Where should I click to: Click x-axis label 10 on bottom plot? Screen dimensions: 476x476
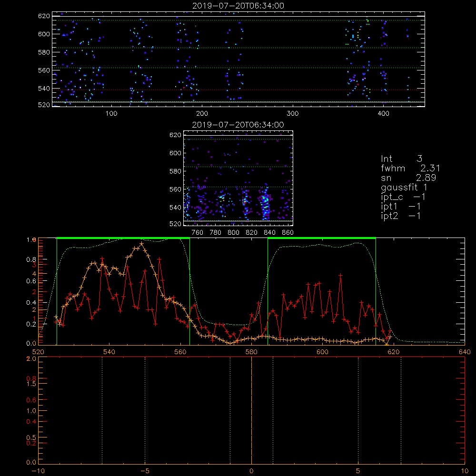(x=465, y=471)
